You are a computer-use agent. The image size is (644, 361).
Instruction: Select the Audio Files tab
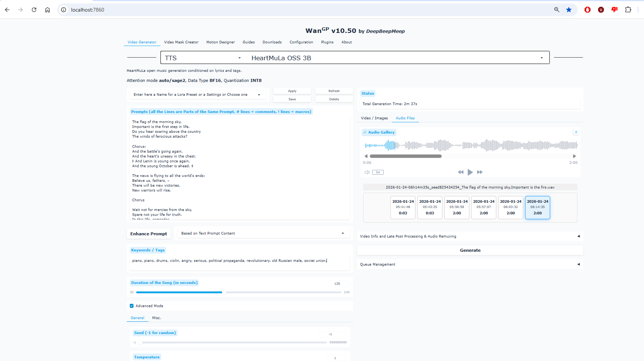pos(405,118)
